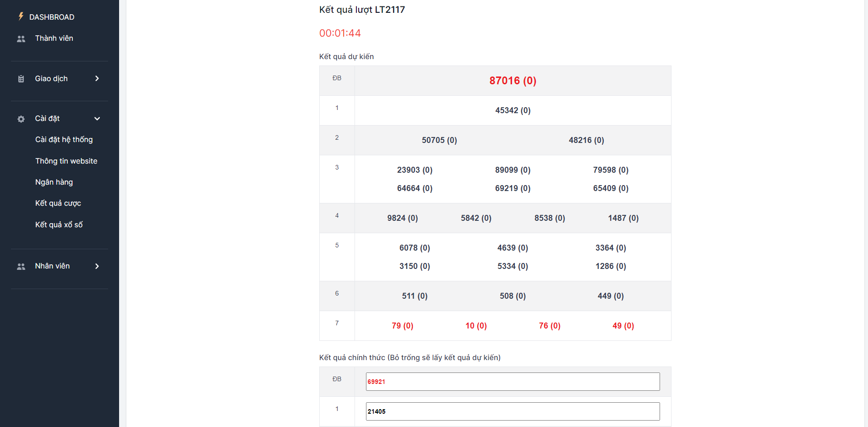
Task: Click the countdown timer 00:01:44
Action: (340, 33)
